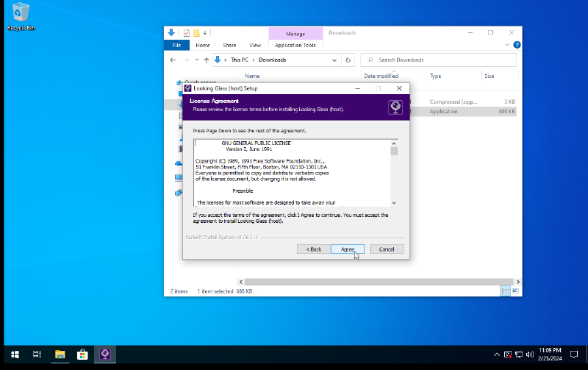Open the Application Tools tab
Viewport: 588px width, 370px height.
coord(295,45)
